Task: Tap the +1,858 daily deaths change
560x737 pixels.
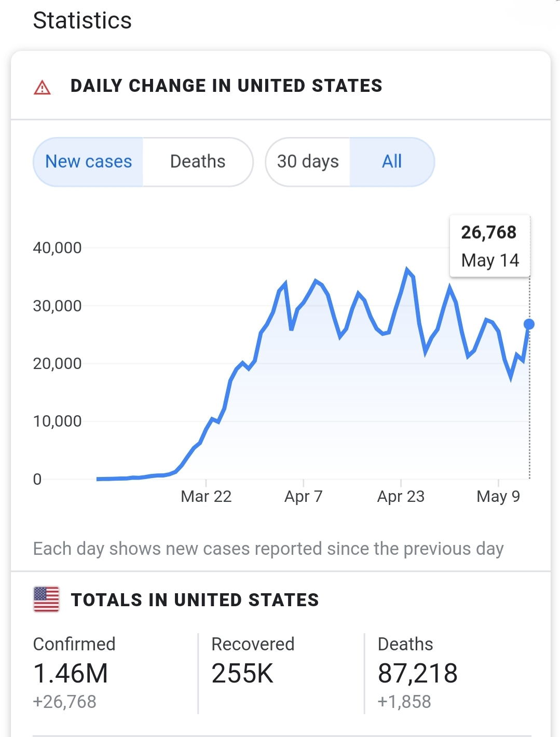Action: point(404,702)
